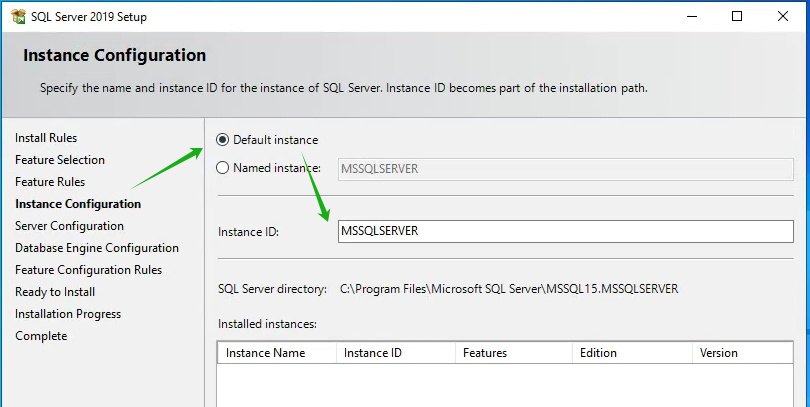Go to Server Configuration step
The height and width of the screenshot is (407, 810).
pos(69,226)
